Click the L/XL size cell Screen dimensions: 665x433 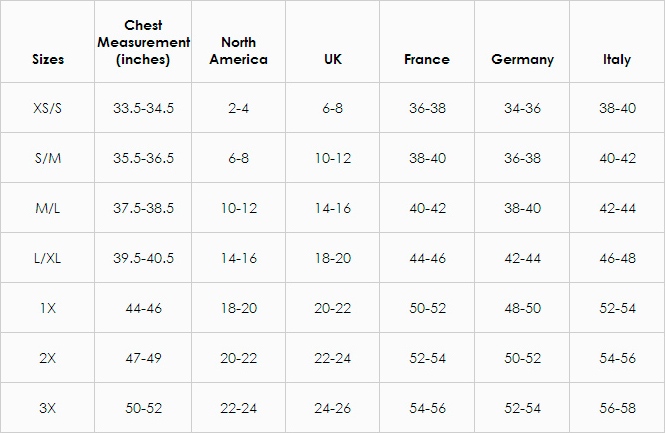point(48,258)
